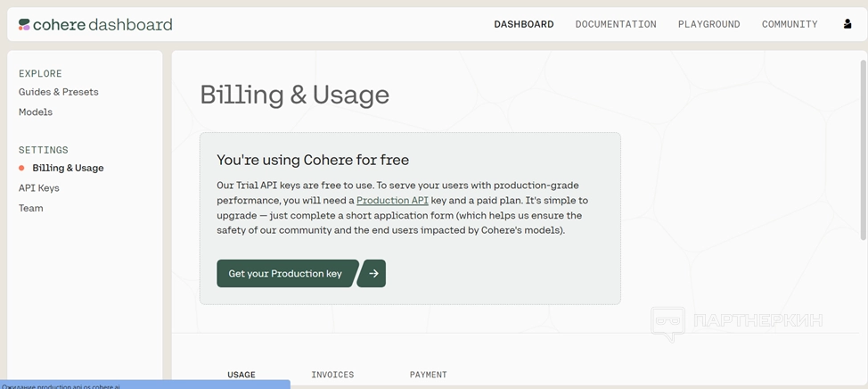The width and height of the screenshot is (868, 389).
Task: Open the PAYMENT tab
Action: click(x=429, y=375)
